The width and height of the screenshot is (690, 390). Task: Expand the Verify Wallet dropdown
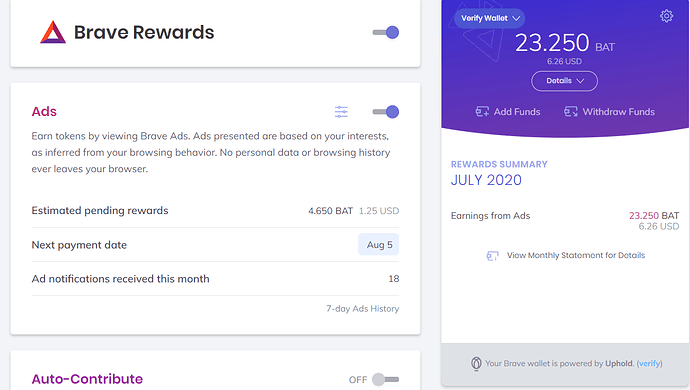click(490, 18)
